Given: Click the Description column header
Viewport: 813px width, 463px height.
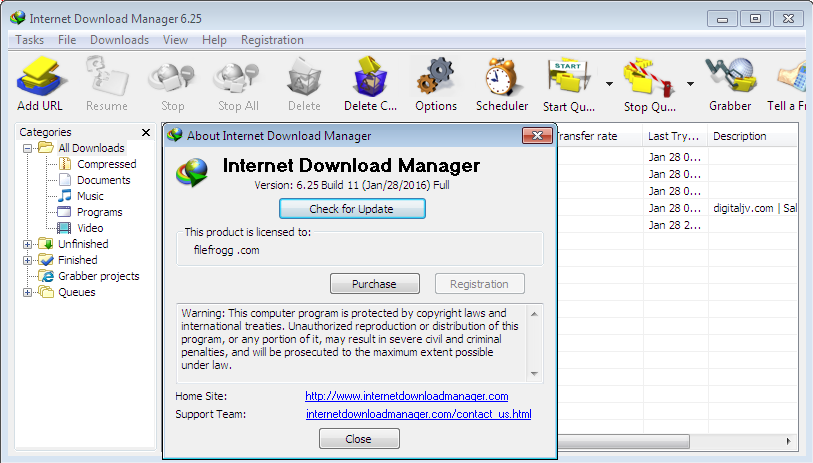Looking at the screenshot, I should [x=752, y=136].
